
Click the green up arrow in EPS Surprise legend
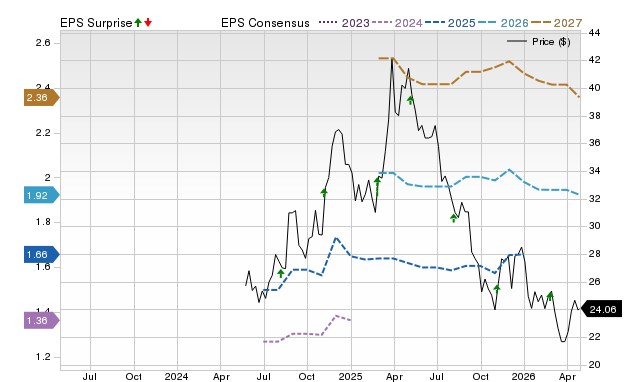click(x=138, y=22)
